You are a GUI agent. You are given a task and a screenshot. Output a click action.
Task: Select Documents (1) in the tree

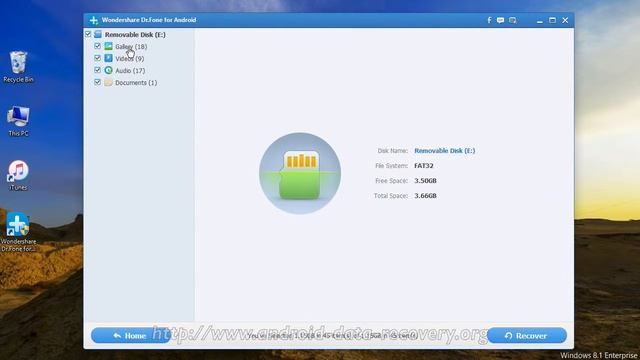(136, 82)
